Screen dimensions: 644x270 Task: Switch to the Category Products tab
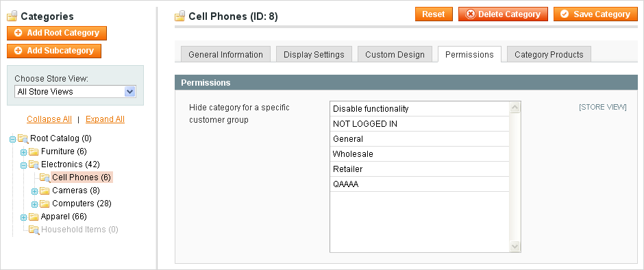(549, 54)
